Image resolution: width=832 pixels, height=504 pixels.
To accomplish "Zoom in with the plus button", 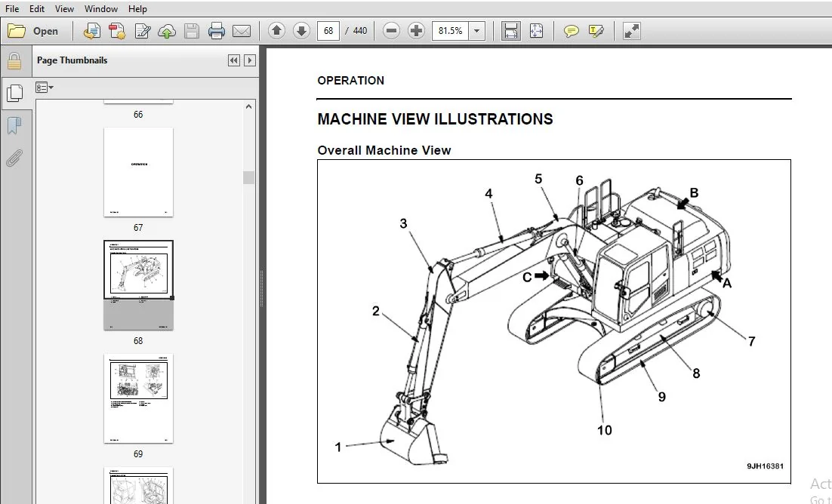I will (x=417, y=31).
